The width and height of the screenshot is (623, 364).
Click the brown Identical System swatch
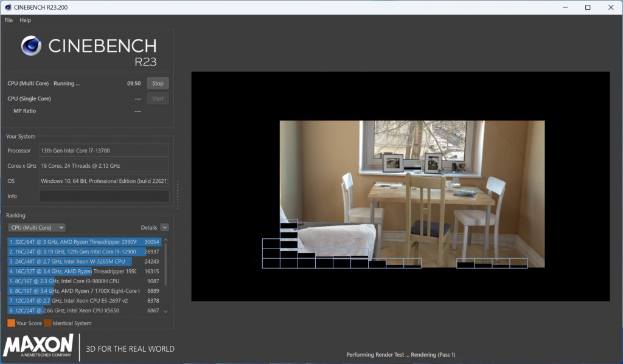click(47, 323)
